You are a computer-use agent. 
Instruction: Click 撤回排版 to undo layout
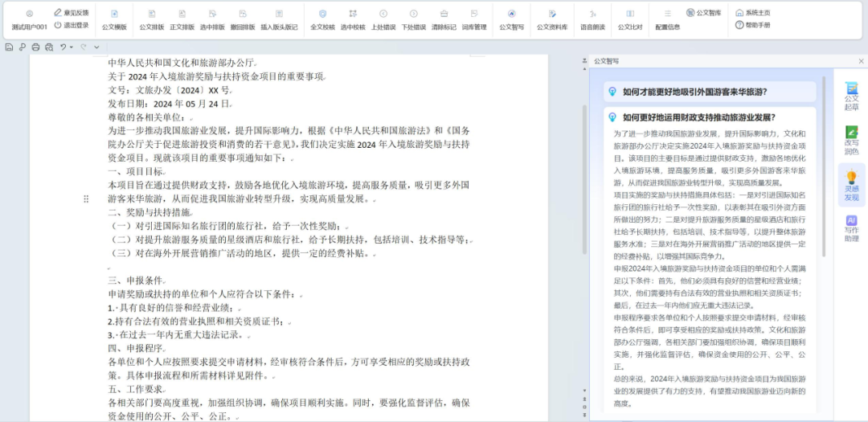click(x=243, y=20)
